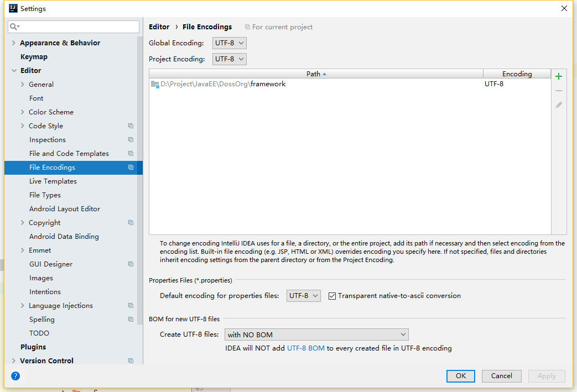
Task: Select Intentions in the settings tree
Action: [x=45, y=291]
